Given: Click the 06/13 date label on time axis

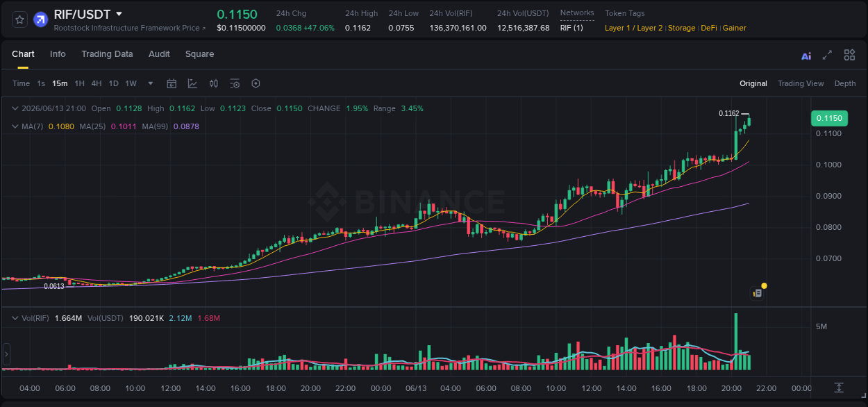Looking at the screenshot, I should (416, 388).
